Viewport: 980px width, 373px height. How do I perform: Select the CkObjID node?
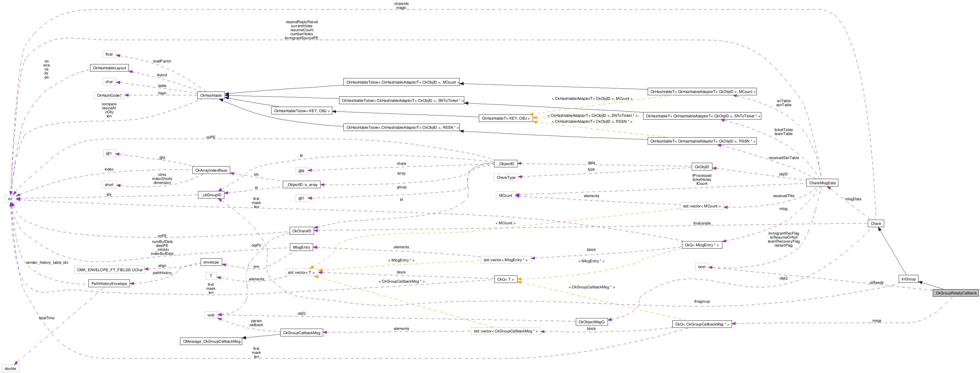coord(702,167)
